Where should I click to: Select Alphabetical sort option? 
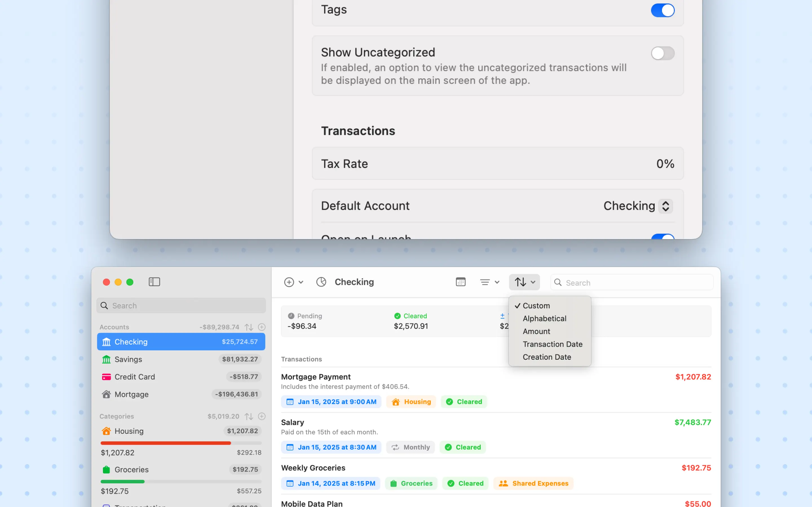[544, 318]
